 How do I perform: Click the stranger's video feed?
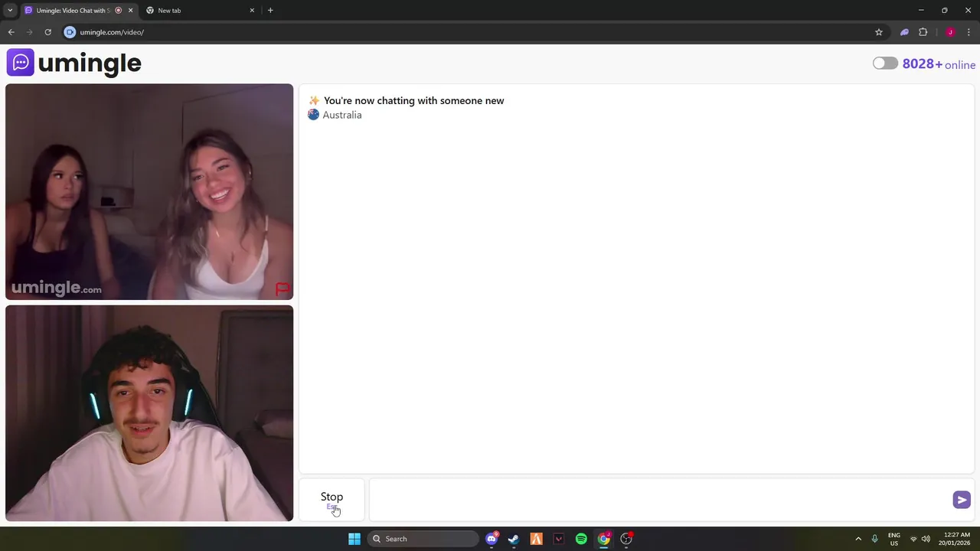(149, 192)
